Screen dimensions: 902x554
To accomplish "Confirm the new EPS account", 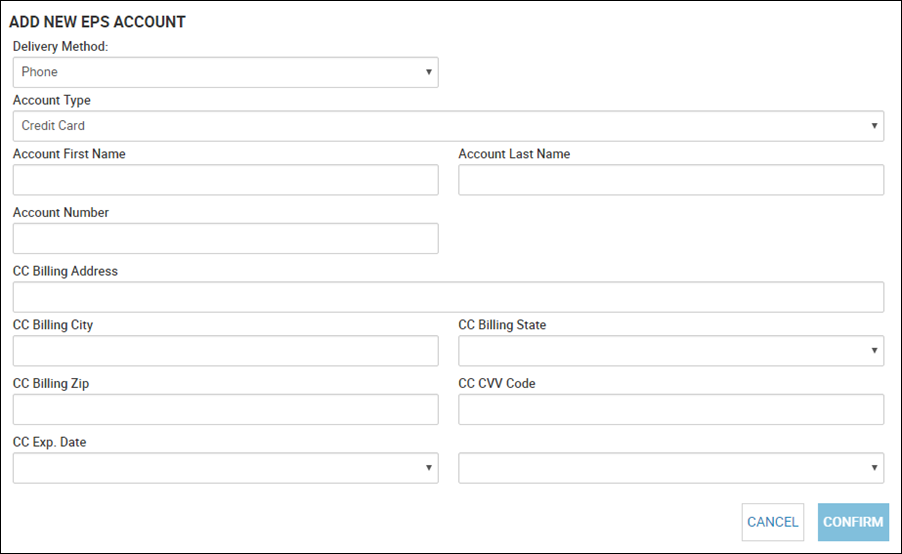I will pyautogui.click(x=853, y=522).
